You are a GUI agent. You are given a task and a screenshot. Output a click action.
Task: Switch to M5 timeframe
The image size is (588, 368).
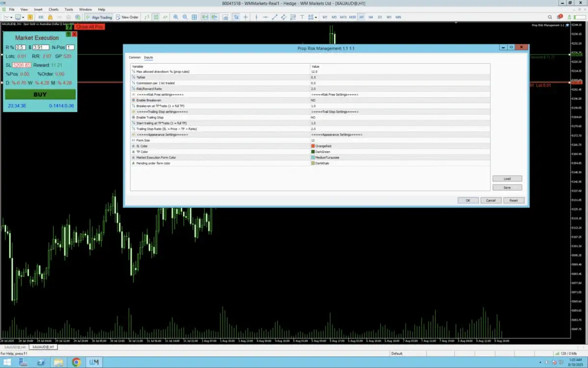[x=334, y=17]
